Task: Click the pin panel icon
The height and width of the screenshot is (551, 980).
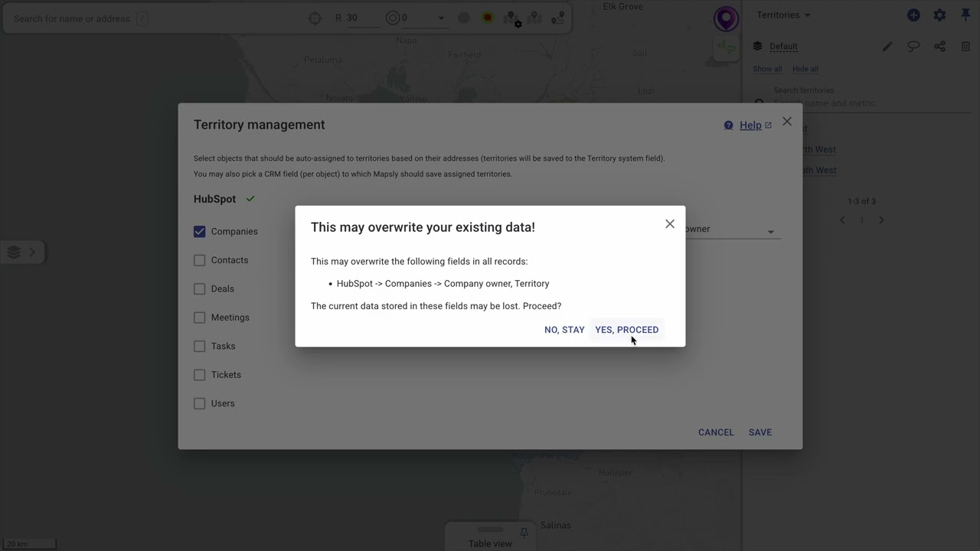Action: pyautogui.click(x=965, y=15)
